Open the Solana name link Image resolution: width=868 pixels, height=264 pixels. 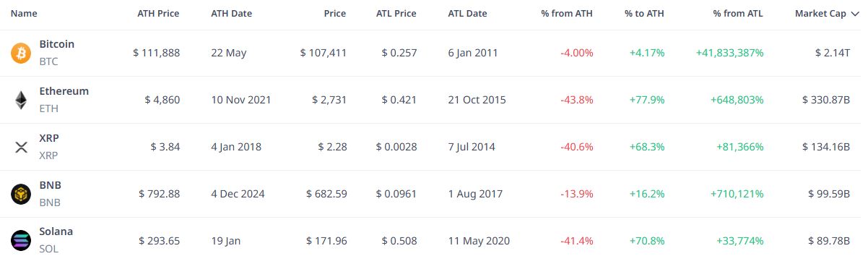pos(56,231)
